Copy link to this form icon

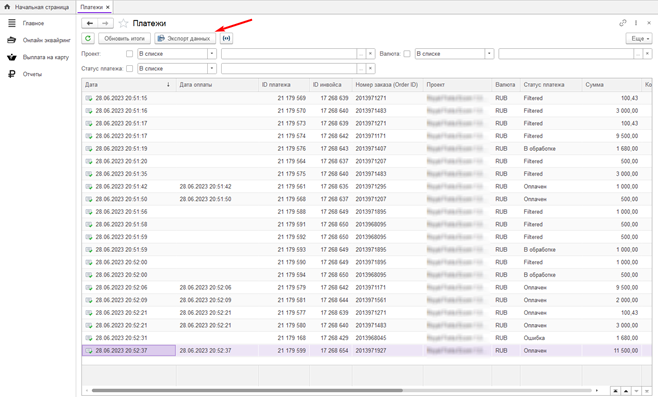click(x=623, y=23)
